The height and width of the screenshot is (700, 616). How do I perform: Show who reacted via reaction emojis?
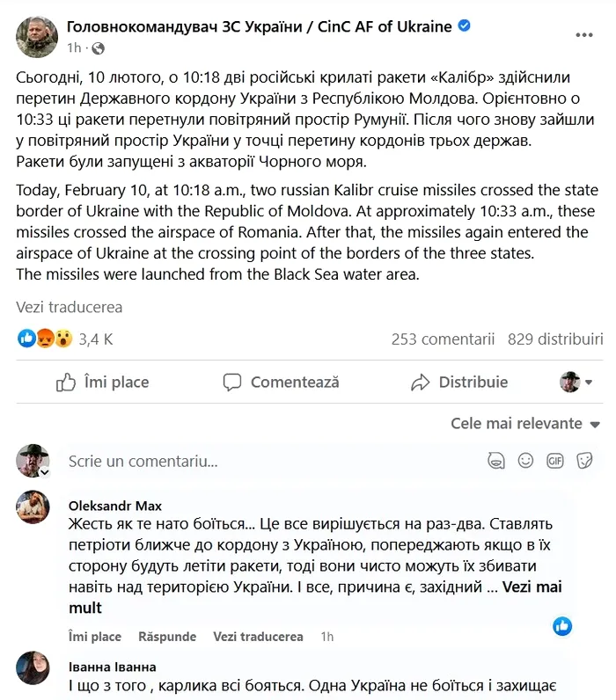[45, 339]
